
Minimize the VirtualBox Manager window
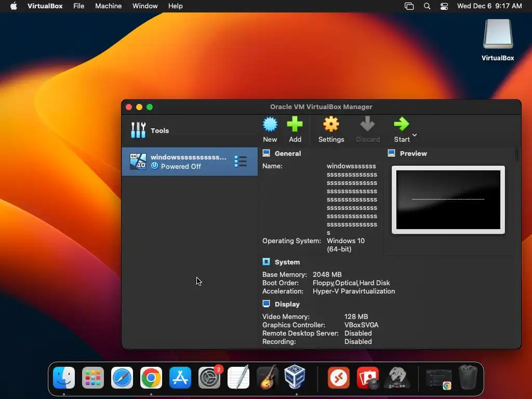click(x=139, y=107)
